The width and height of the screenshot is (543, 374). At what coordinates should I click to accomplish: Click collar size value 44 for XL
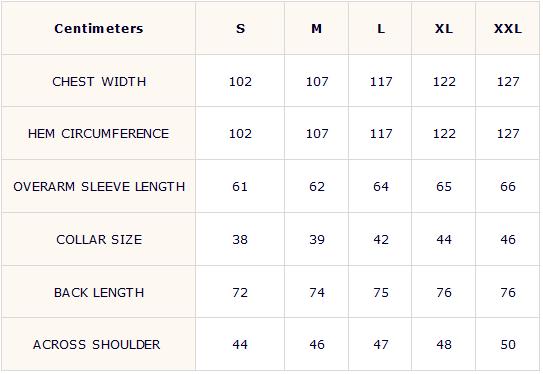pyautogui.click(x=444, y=240)
